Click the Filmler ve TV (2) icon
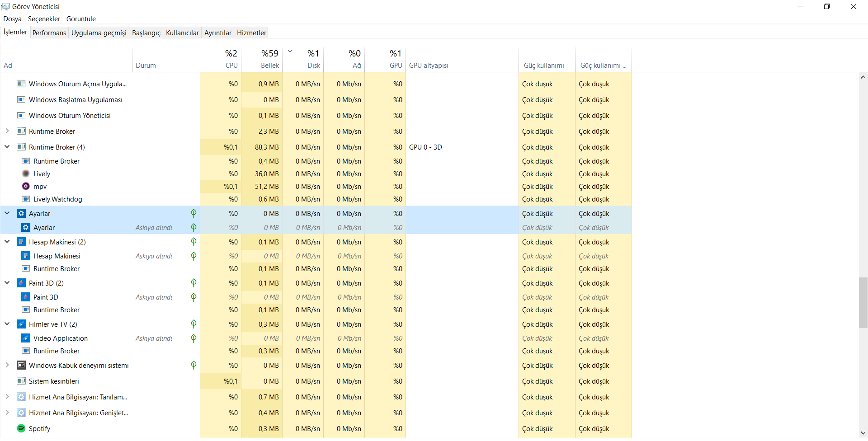 tap(21, 324)
